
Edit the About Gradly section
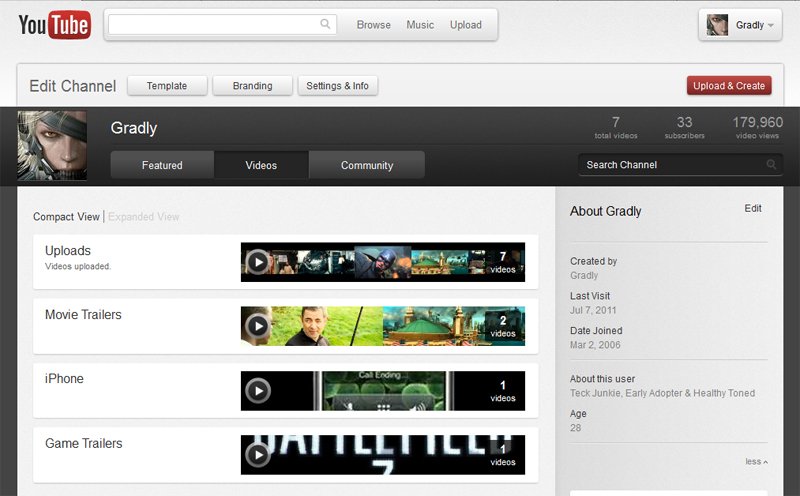[x=753, y=209]
